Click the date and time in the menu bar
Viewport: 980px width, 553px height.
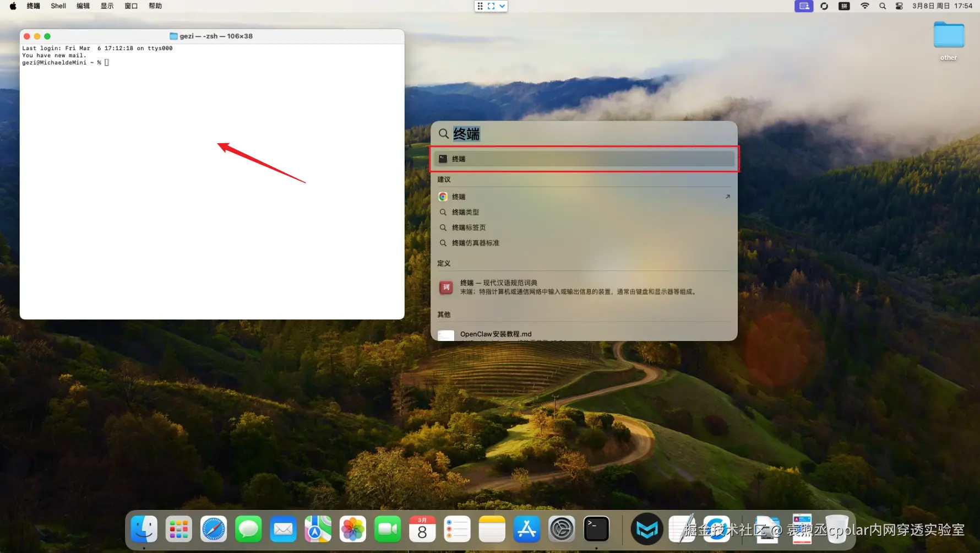942,6
